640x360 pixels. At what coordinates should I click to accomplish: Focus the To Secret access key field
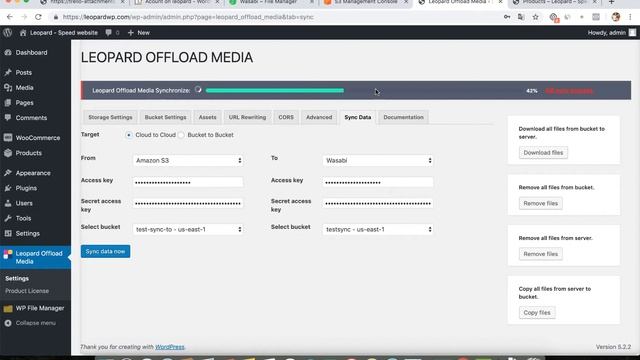click(x=378, y=203)
